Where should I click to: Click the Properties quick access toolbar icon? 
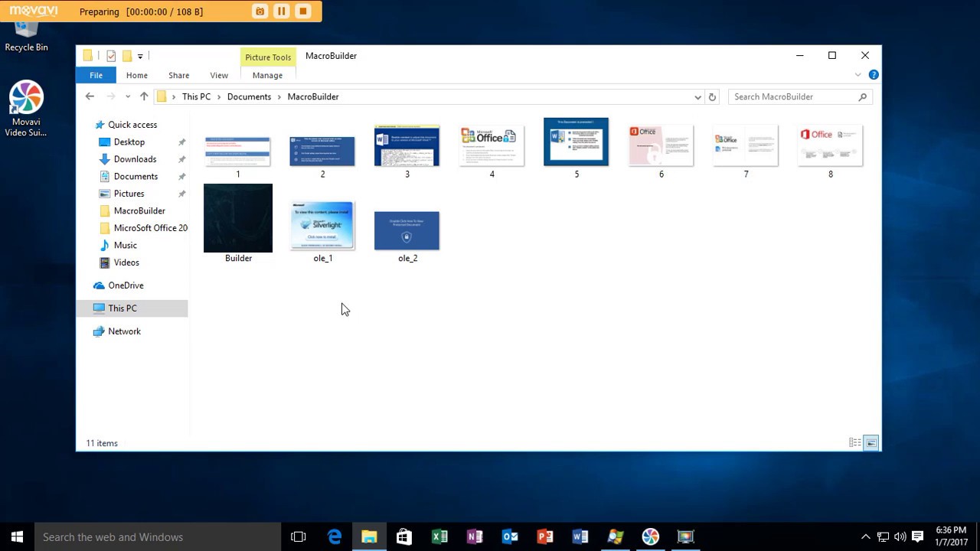(111, 56)
